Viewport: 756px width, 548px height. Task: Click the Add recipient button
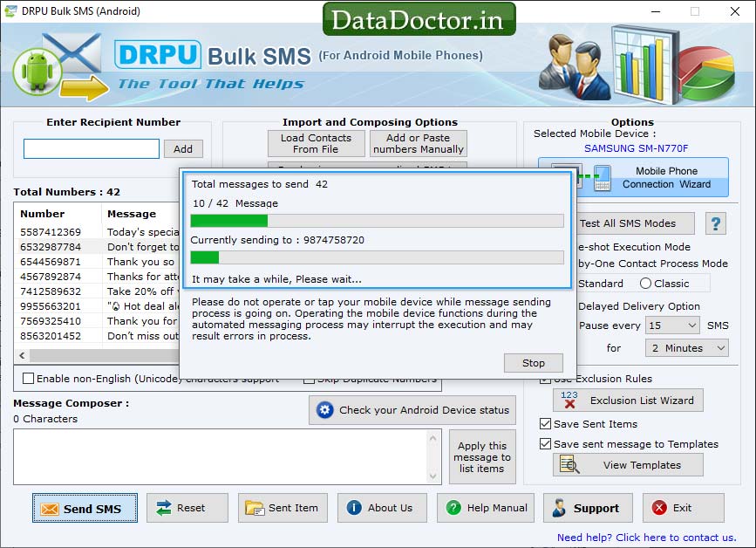point(183,149)
